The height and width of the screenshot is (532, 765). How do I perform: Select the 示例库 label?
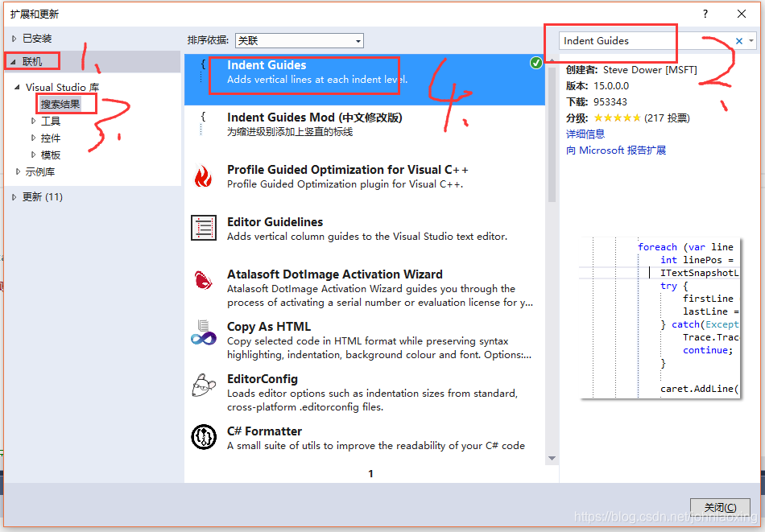point(40,171)
